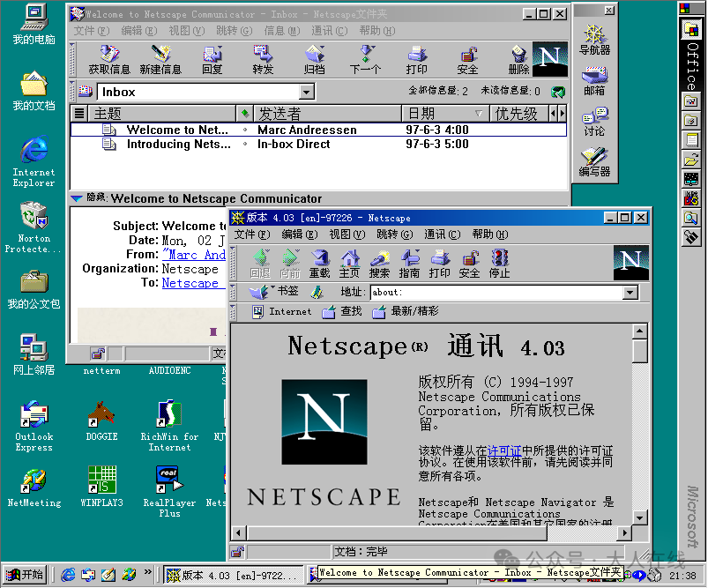Open address bar dropdown arrow
Screen dimensions: 708x588
(630, 293)
